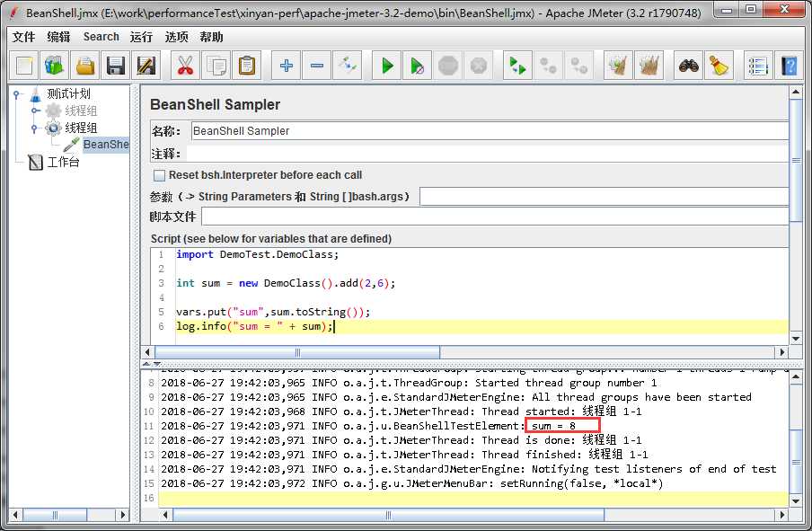The width and height of the screenshot is (812, 531).
Task: Collapse the 测试计划 tree node
Action: pyautogui.click(x=16, y=94)
